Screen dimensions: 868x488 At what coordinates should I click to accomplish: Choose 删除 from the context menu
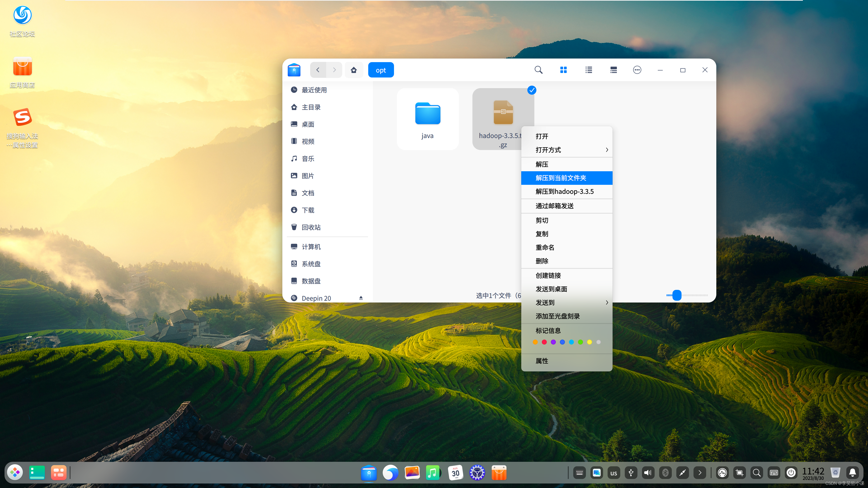(x=567, y=261)
